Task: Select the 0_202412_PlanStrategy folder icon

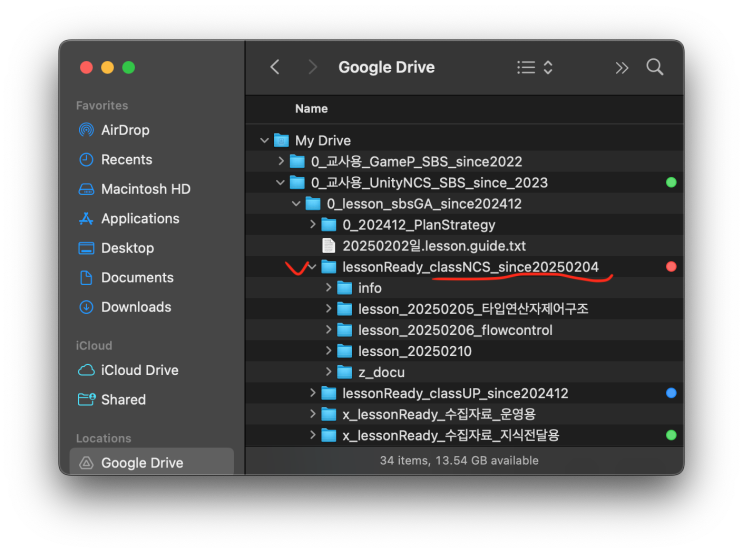Action: coord(328,225)
